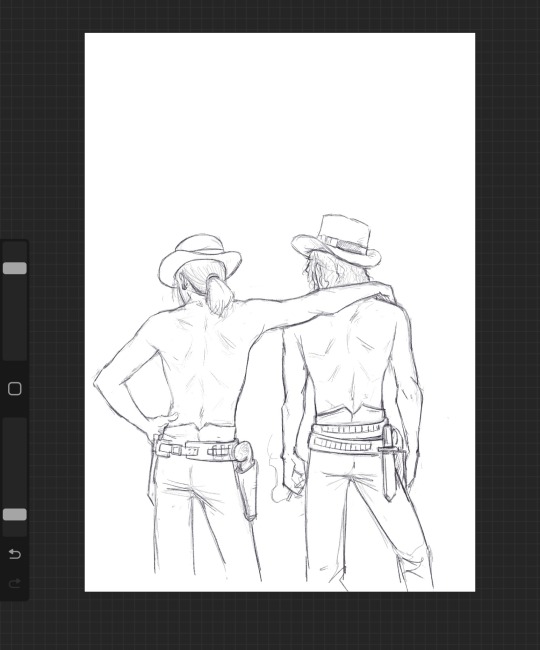540x650 pixels.
Task: Click the brush size slider handle
Action: coord(15,268)
